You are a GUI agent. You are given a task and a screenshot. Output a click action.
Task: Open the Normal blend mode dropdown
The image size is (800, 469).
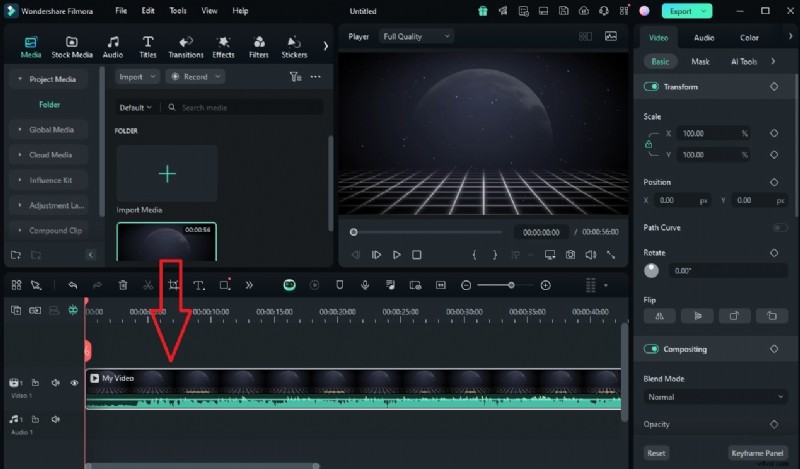tap(715, 397)
